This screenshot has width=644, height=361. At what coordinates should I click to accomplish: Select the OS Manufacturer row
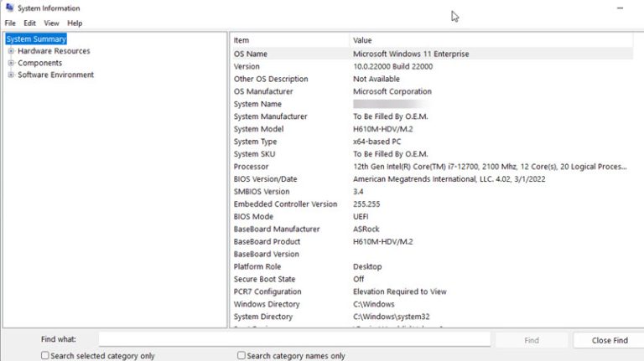(x=432, y=91)
